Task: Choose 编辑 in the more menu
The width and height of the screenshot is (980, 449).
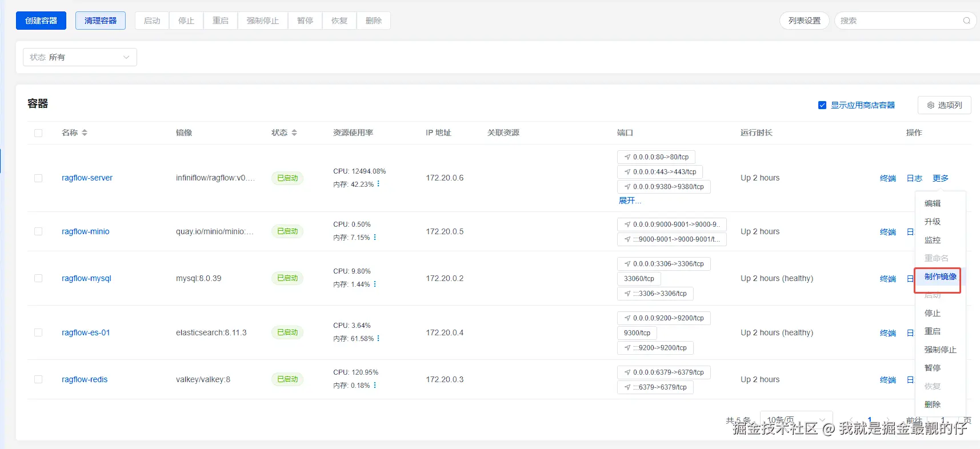Action: (933, 203)
